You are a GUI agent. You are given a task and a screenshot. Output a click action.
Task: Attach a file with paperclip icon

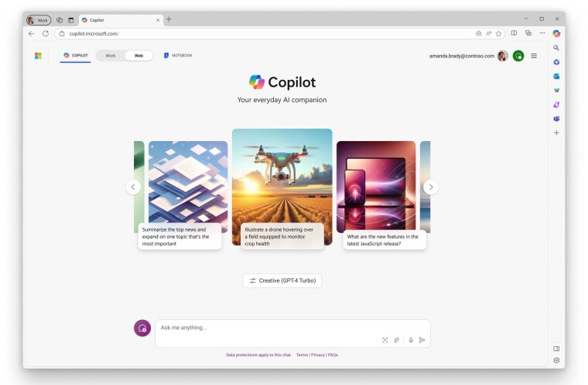396,340
